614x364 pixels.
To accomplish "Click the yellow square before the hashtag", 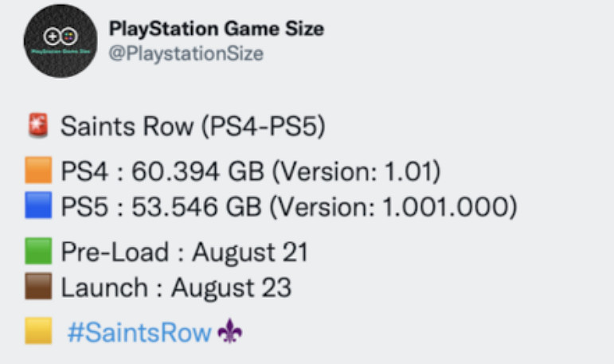I will coord(38,331).
